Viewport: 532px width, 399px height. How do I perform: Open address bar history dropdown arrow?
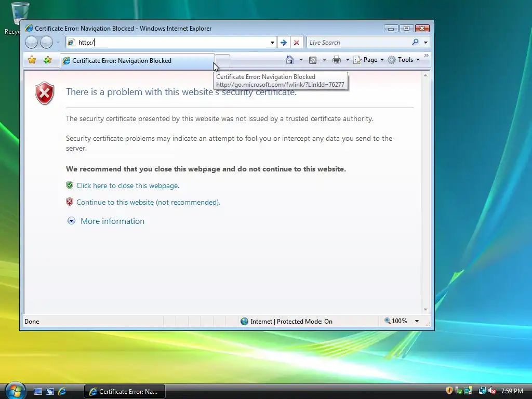click(272, 43)
